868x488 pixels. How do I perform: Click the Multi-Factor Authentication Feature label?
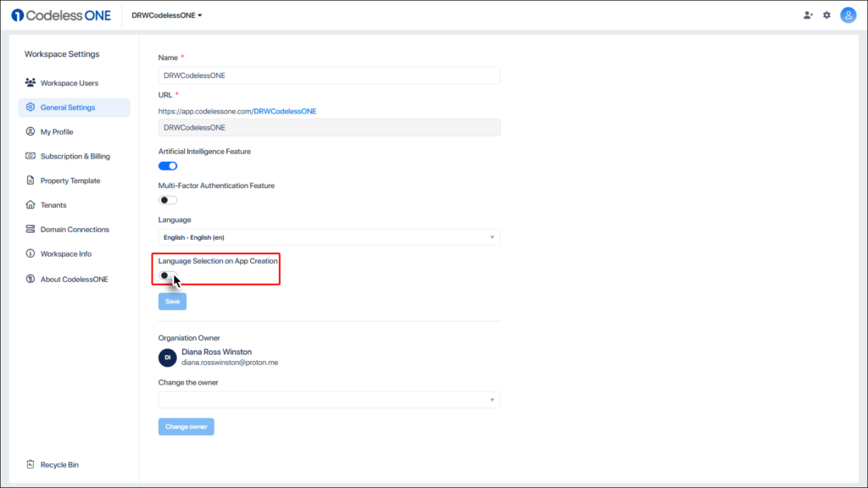pyautogui.click(x=216, y=186)
